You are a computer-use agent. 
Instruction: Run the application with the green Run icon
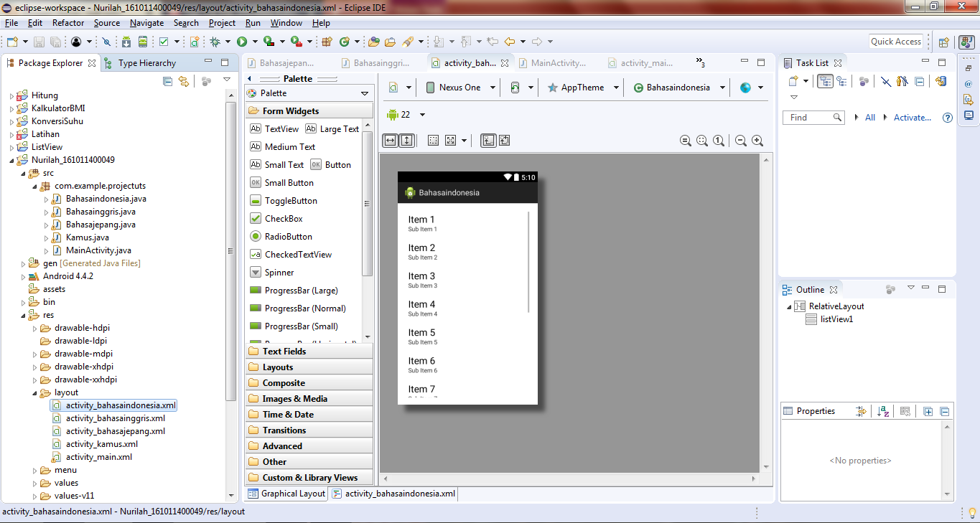(x=241, y=41)
